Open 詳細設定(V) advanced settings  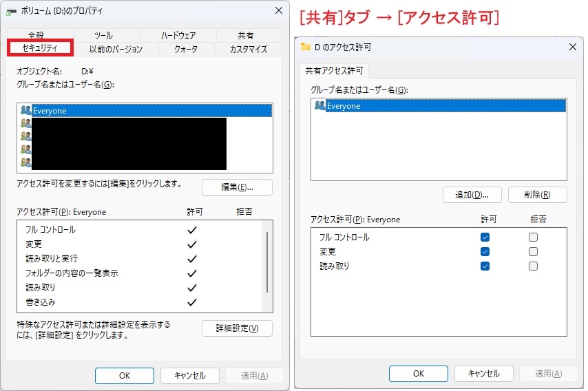tap(237, 328)
